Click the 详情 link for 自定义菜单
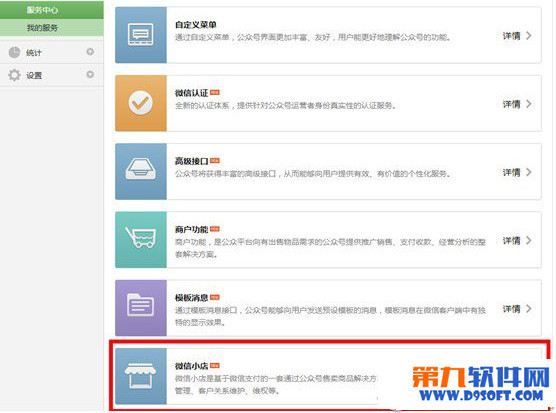The image size is (556, 413). point(511,35)
